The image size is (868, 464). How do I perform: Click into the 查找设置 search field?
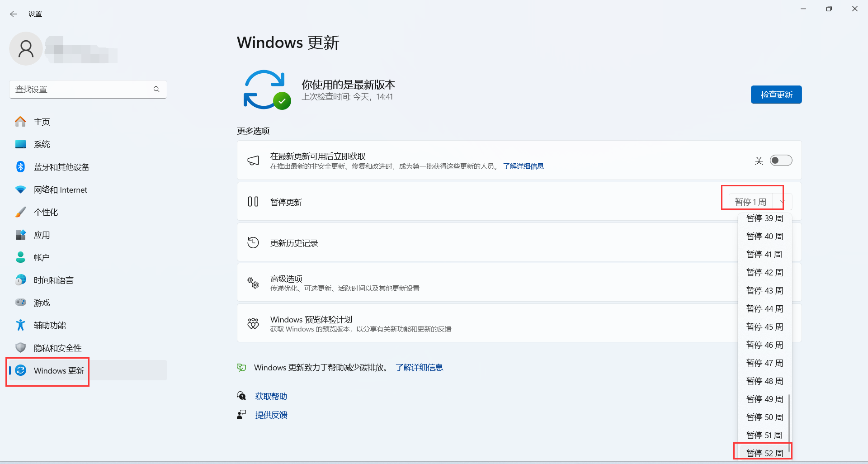tap(88, 90)
